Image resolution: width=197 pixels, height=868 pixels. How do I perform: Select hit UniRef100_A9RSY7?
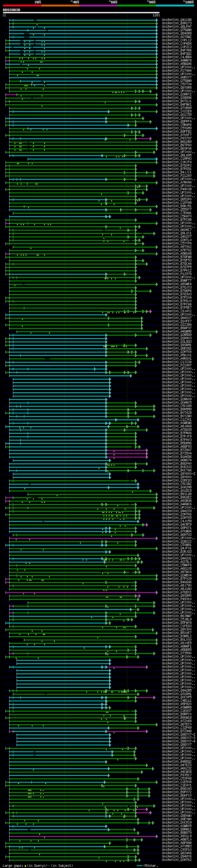pyautogui.click(x=177, y=78)
